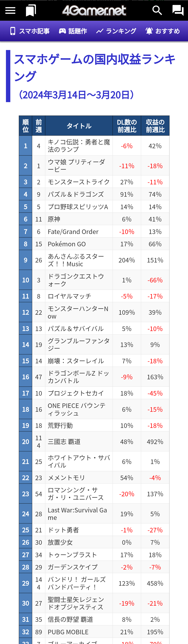The width and height of the screenshot is (188, 644).
Task: Select the Fate/Grand Order title cell
Action: (73, 232)
